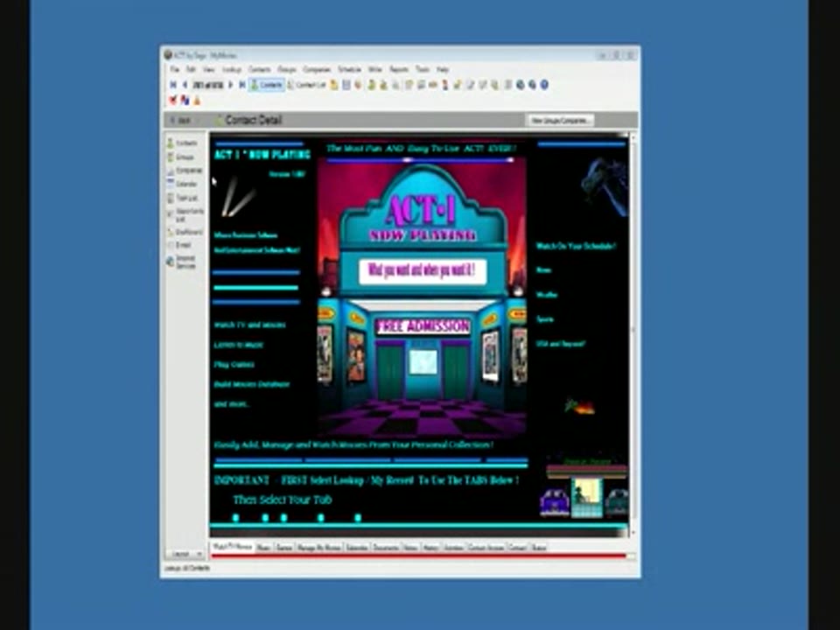Open Companies in the left navigation bar
Image resolution: width=840 pixels, height=630 pixels.
click(185, 171)
